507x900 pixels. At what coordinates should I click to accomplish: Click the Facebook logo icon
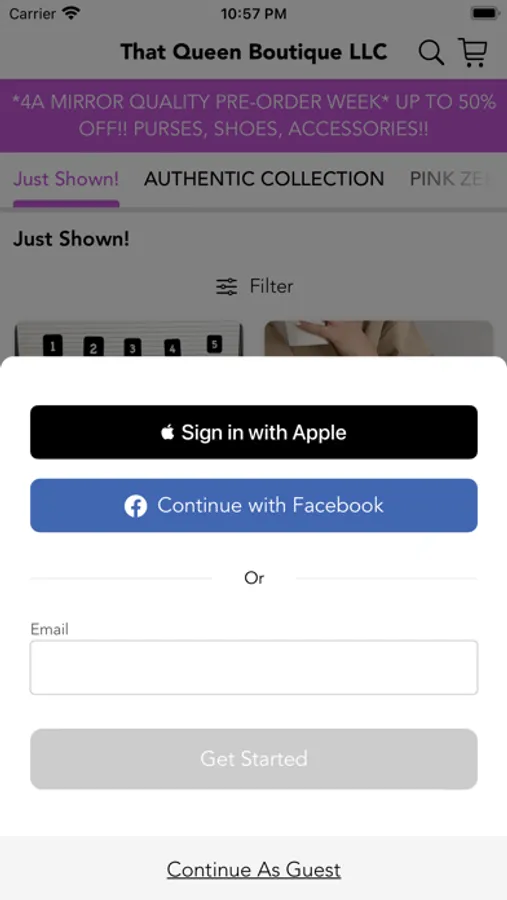(x=136, y=506)
